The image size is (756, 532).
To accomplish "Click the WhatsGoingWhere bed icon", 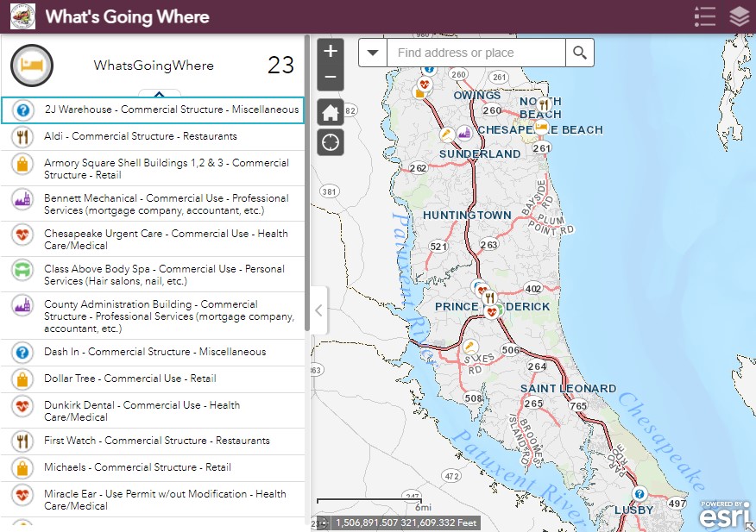I will pyautogui.click(x=32, y=66).
